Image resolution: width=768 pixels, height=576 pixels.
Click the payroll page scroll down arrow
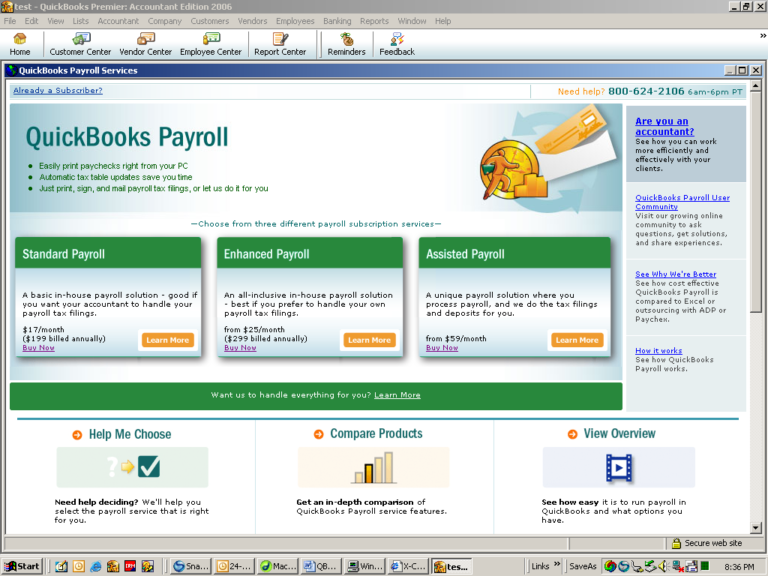point(756,528)
